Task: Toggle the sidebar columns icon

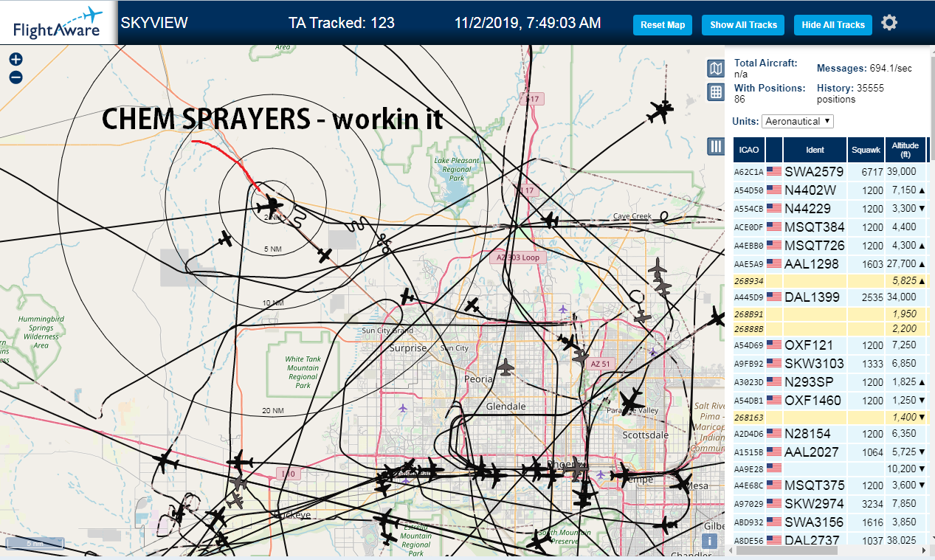Action: pos(715,146)
